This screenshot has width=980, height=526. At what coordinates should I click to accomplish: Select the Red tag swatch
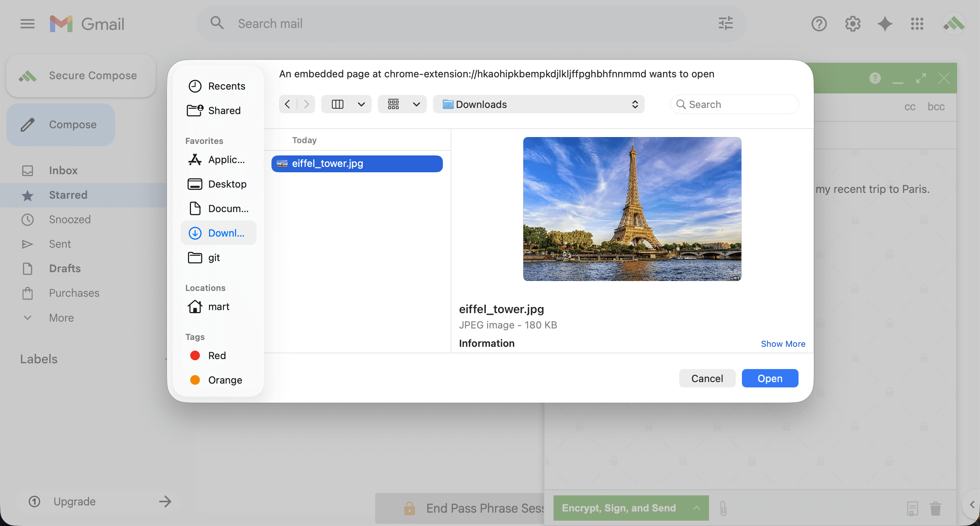point(195,355)
